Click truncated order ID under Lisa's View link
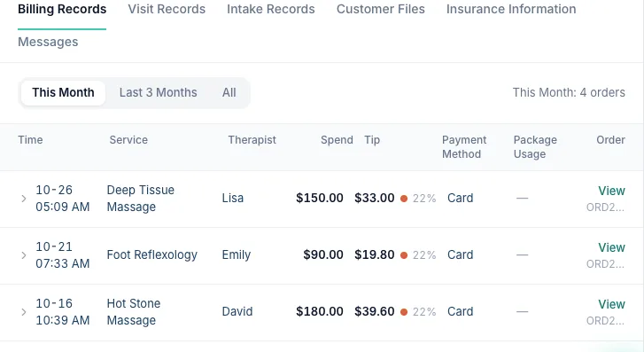 pyautogui.click(x=605, y=207)
